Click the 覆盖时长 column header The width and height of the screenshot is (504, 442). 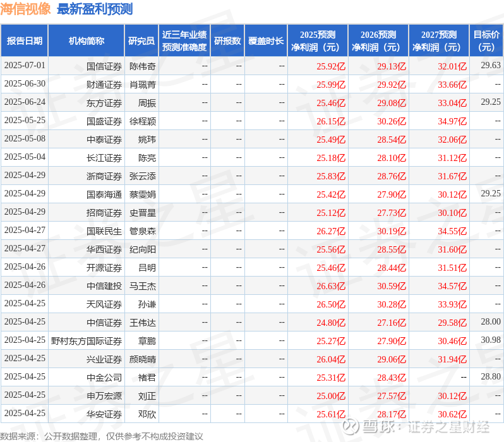pyautogui.click(x=266, y=41)
